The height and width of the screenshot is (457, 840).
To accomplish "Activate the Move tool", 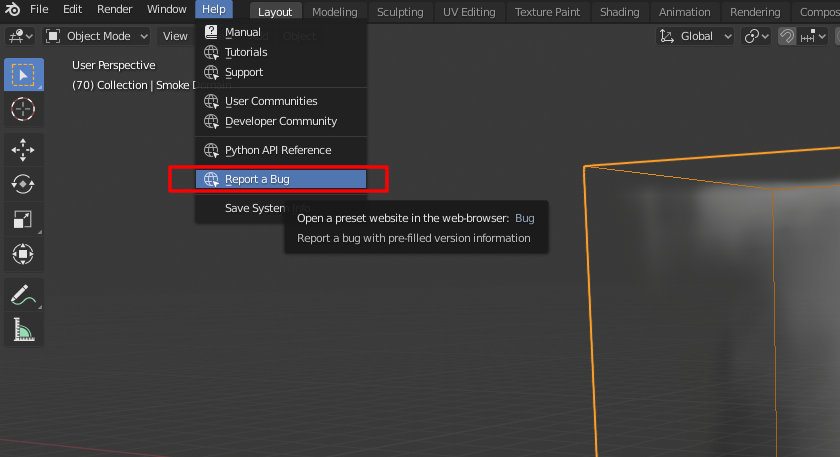I will pyautogui.click(x=23, y=150).
